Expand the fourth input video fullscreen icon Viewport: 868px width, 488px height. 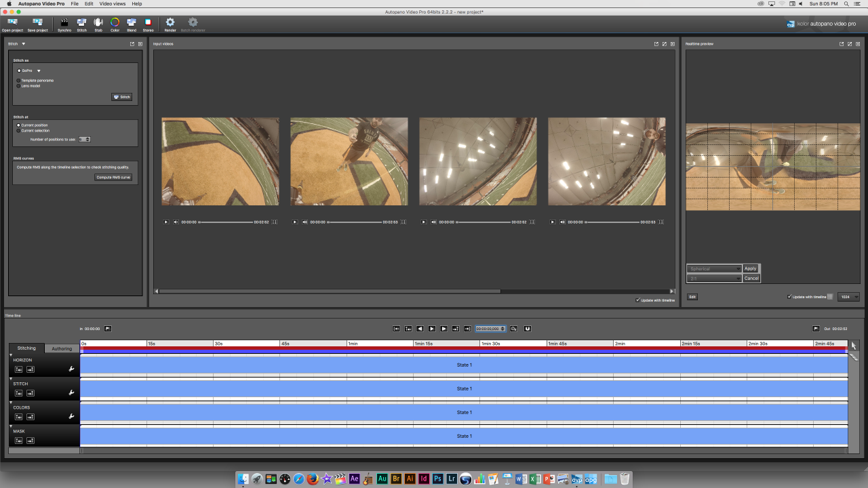click(x=661, y=222)
